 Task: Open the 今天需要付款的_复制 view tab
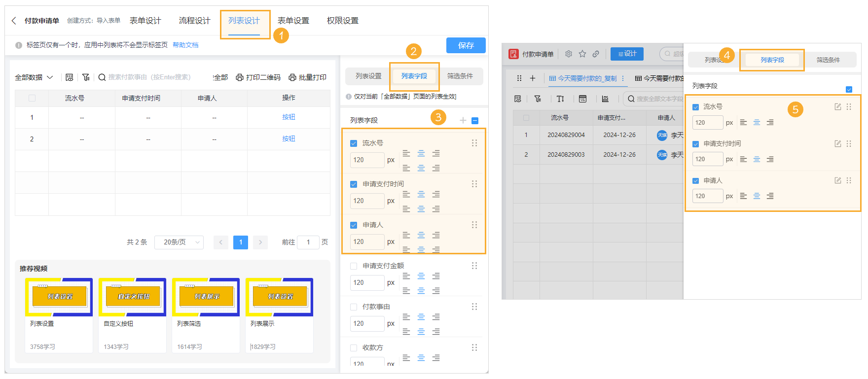583,78
